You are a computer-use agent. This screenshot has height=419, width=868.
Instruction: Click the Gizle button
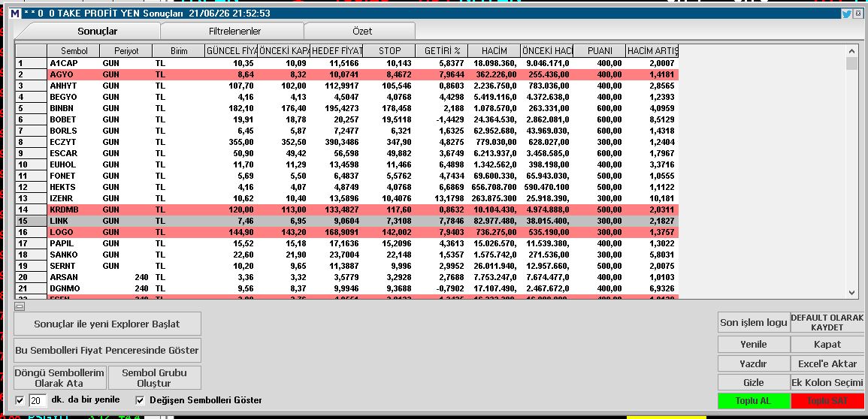(x=754, y=382)
